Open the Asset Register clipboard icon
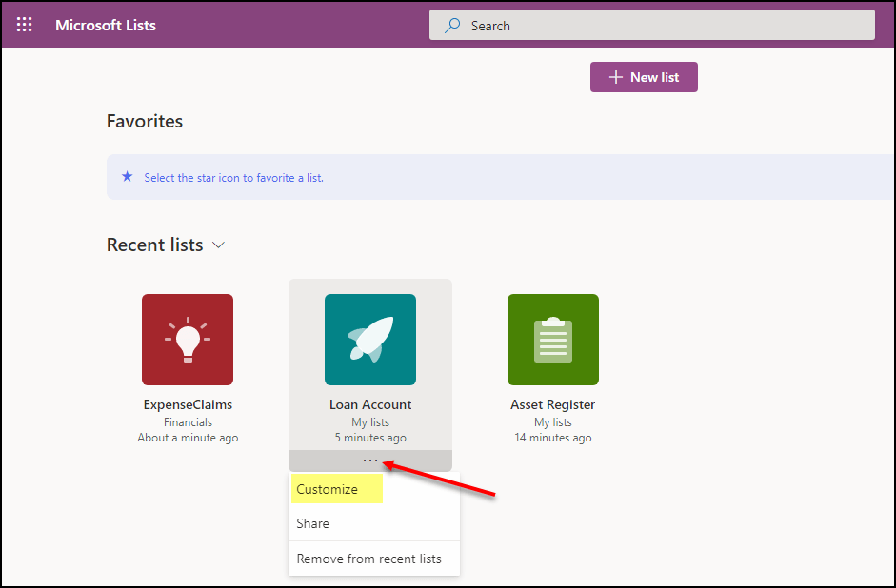 pos(553,340)
